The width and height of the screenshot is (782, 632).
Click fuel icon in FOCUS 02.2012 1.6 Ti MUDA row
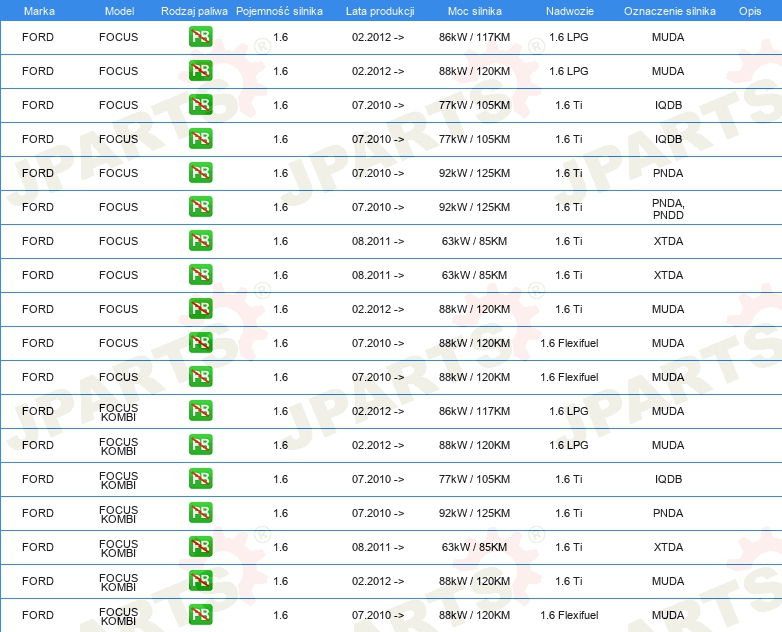200,309
